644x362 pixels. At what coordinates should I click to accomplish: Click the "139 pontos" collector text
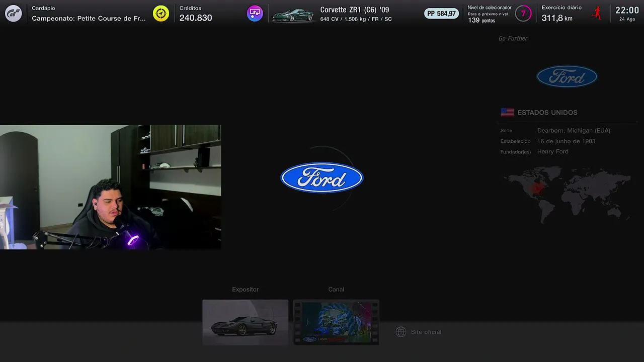[481, 21]
